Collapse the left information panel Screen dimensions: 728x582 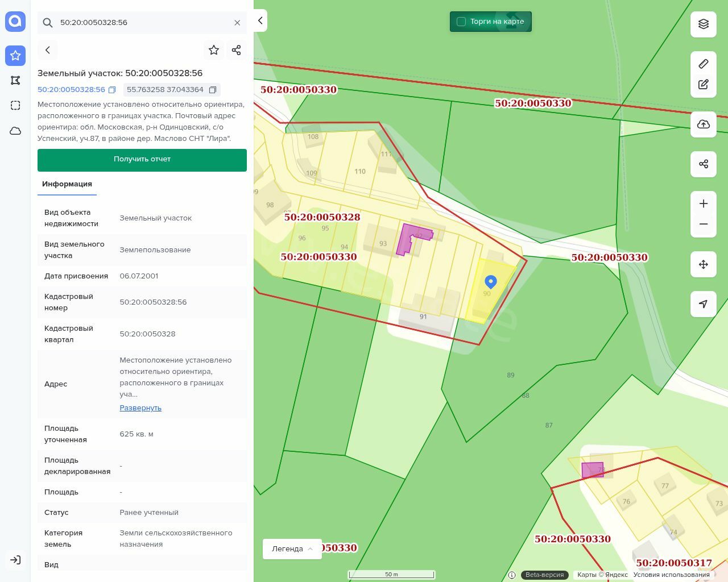click(x=260, y=20)
